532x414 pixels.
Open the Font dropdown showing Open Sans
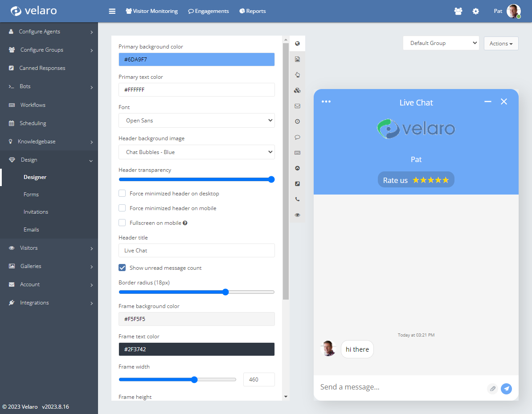(x=196, y=121)
